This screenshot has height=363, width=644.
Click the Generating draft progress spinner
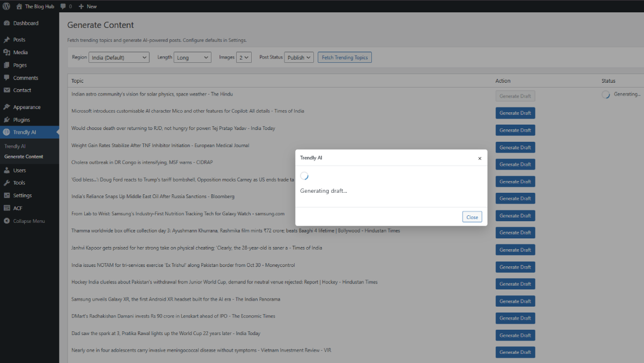(304, 176)
